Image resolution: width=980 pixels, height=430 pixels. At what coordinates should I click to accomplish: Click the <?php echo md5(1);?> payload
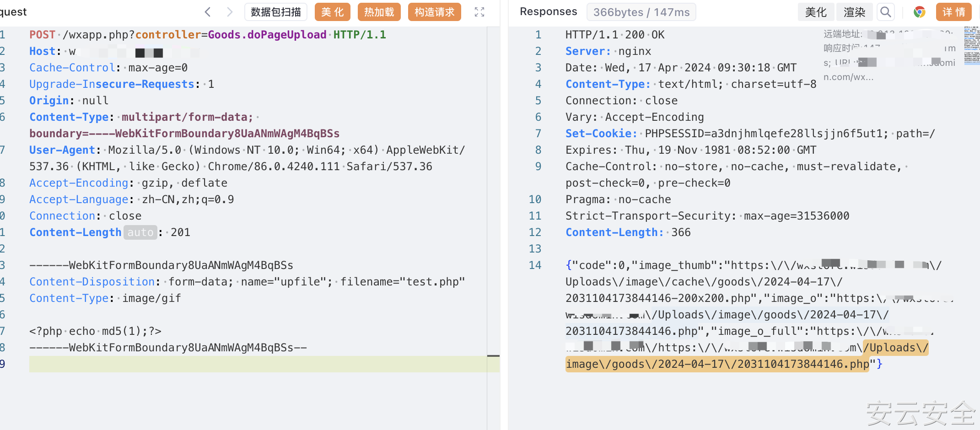[95, 331]
